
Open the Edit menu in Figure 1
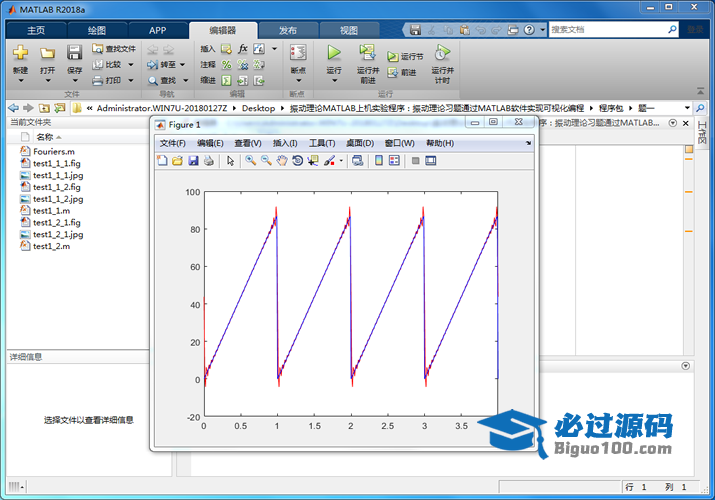pos(210,143)
